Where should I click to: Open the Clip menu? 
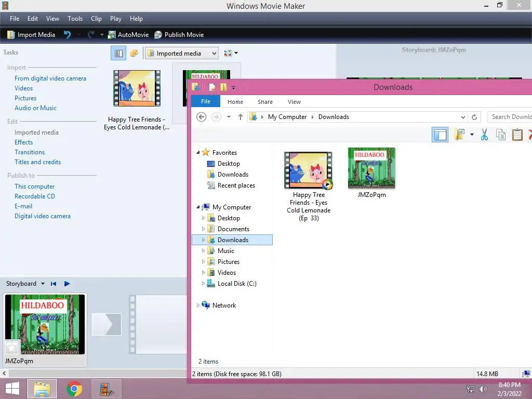point(96,19)
